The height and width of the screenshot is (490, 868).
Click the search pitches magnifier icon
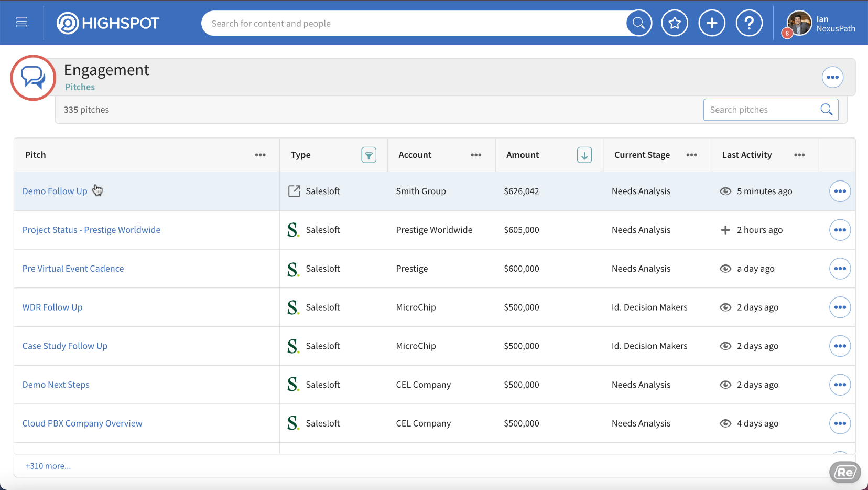[x=826, y=110]
